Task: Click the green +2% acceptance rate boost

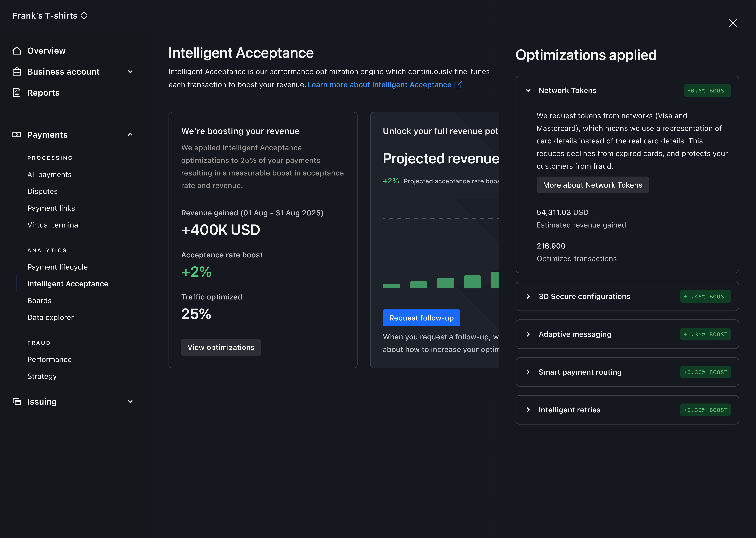Action: pos(196,272)
